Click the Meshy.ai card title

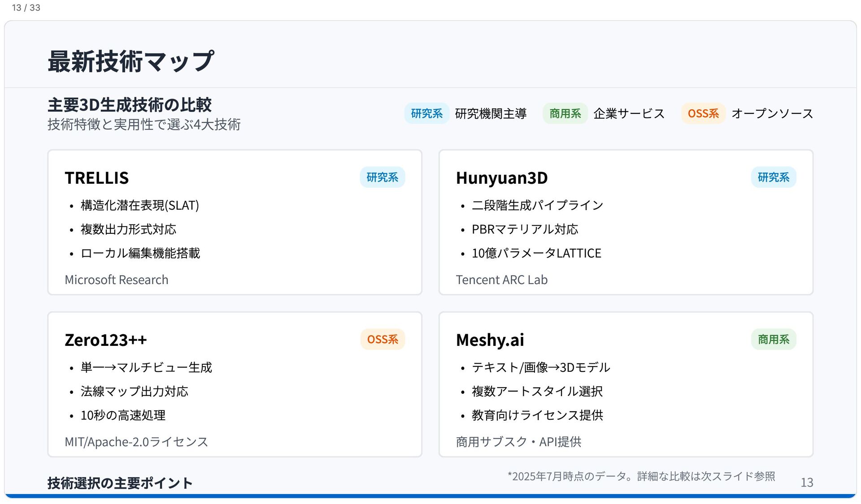pos(490,340)
